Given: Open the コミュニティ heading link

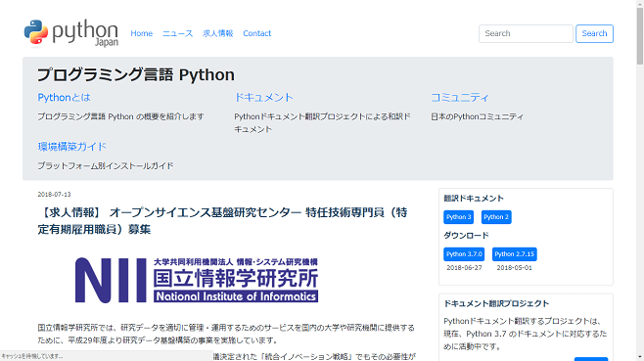Looking at the screenshot, I should coord(460,98).
